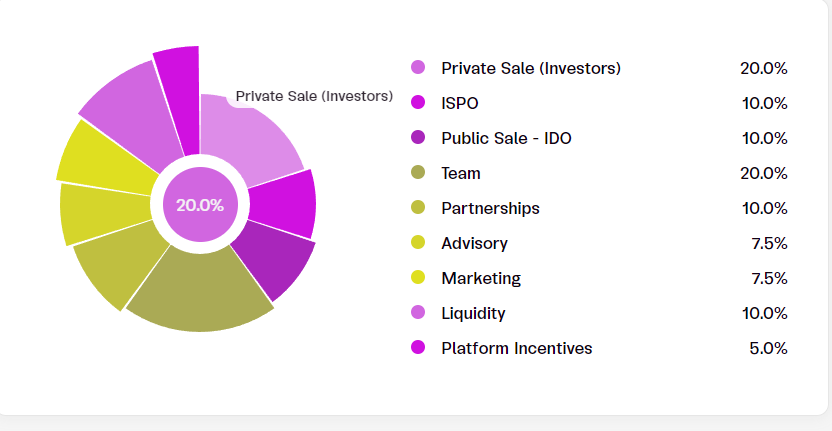Click the Marketing legend color dot
This screenshot has height=431, width=832.
pyautogui.click(x=418, y=278)
